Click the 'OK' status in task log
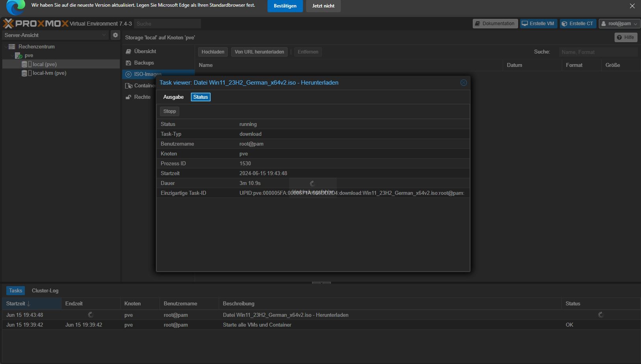641x364 pixels. click(x=569, y=325)
